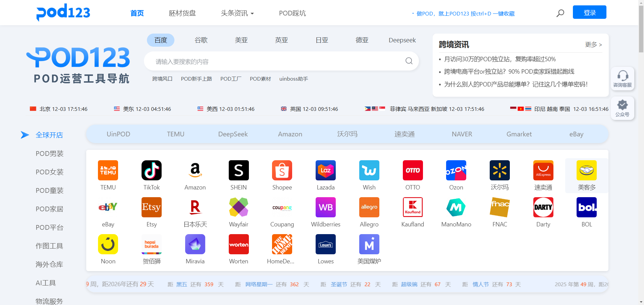
Task: Click into the 请输入要搜索的内容 search field
Action: [275, 61]
